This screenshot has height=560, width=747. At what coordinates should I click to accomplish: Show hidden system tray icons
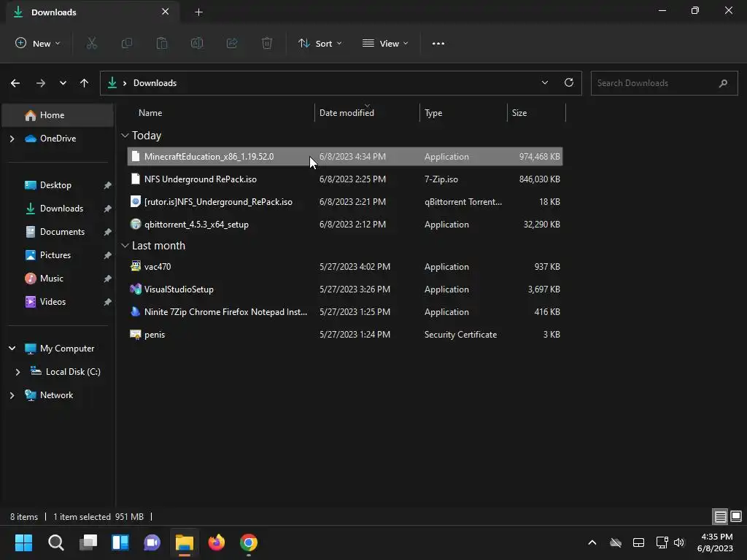pyautogui.click(x=592, y=542)
